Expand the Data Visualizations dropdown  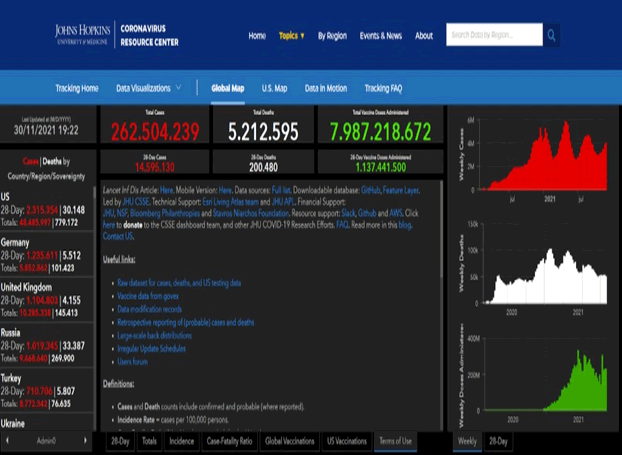[x=148, y=88]
